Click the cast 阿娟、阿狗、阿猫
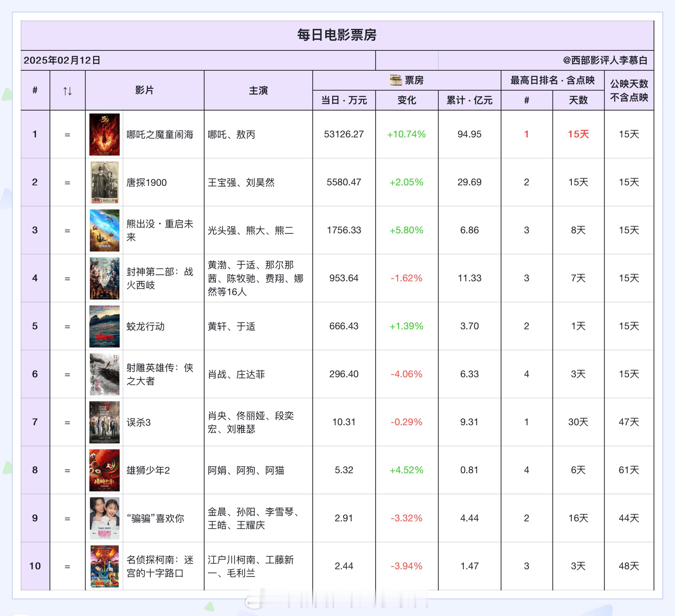Image resolution: width=675 pixels, height=616 pixels. (x=246, y=470)
